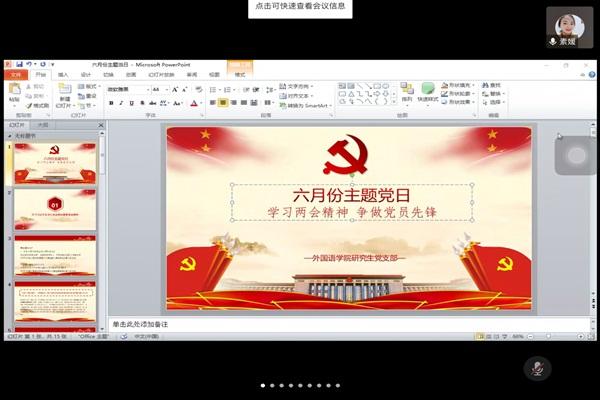
Task: Switch to the Insert ribbon tab
Action: pos(63,75)
